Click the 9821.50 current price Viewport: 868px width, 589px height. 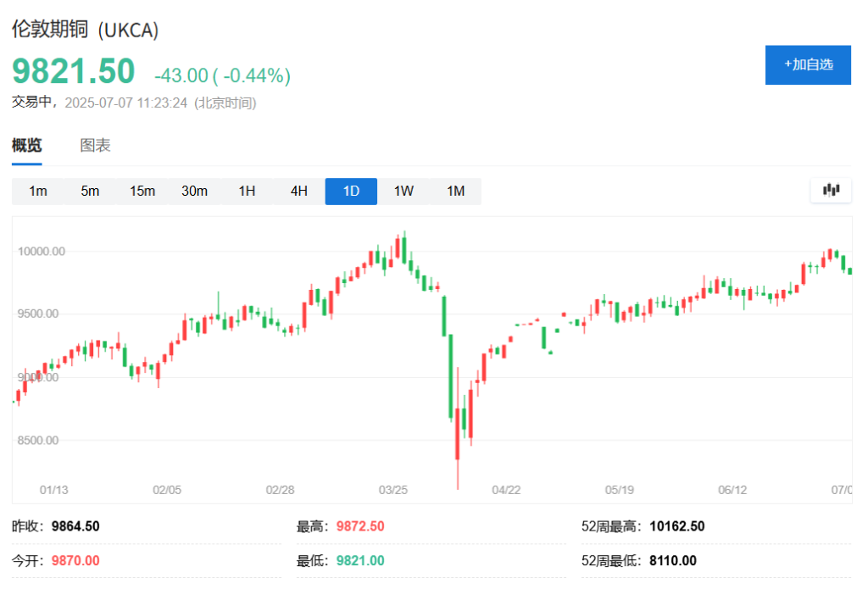(x=73, y=72)
